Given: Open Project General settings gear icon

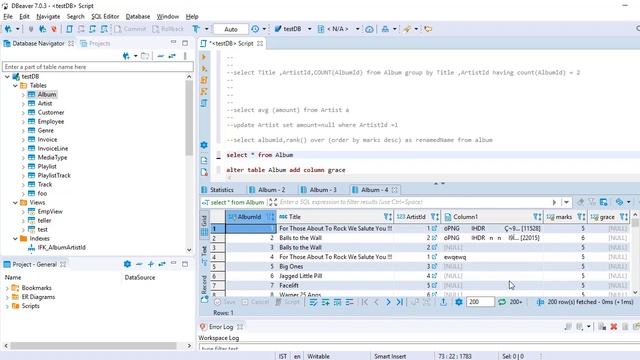Looking at the screenshot, I should click(x=127, y=264).
